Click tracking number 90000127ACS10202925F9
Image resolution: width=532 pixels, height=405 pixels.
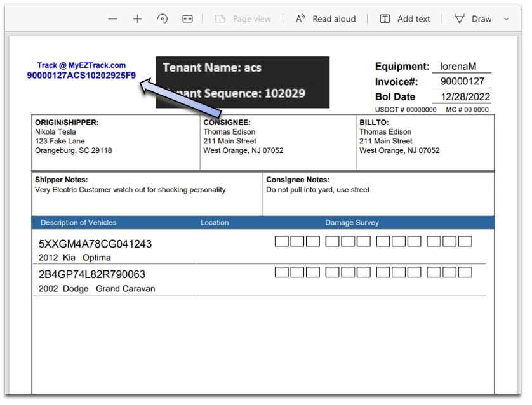[x=82, y=76]
